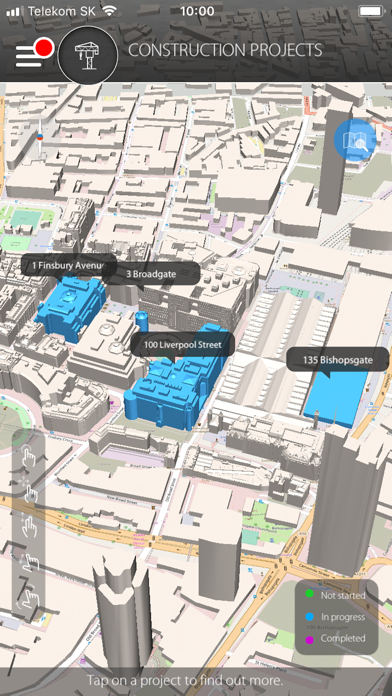Tap the compass north indicator
Screen dimensions: 392x696
point(40,137)
